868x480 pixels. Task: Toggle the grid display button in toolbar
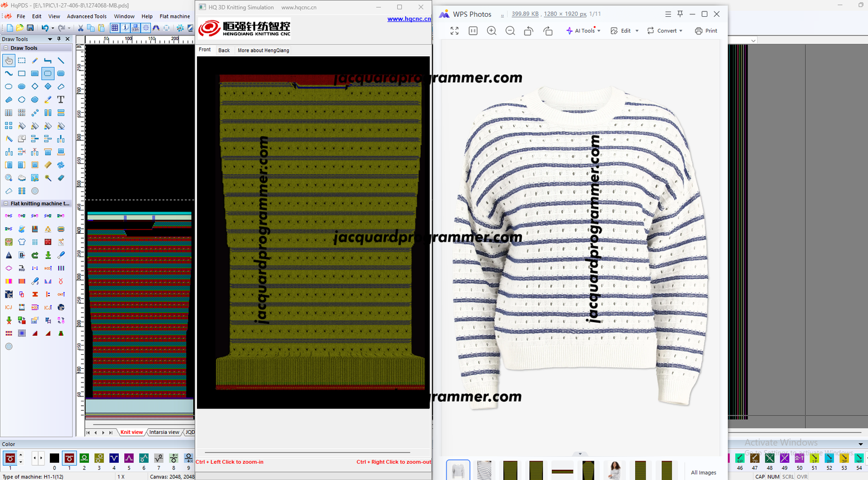tap(115, 28)
